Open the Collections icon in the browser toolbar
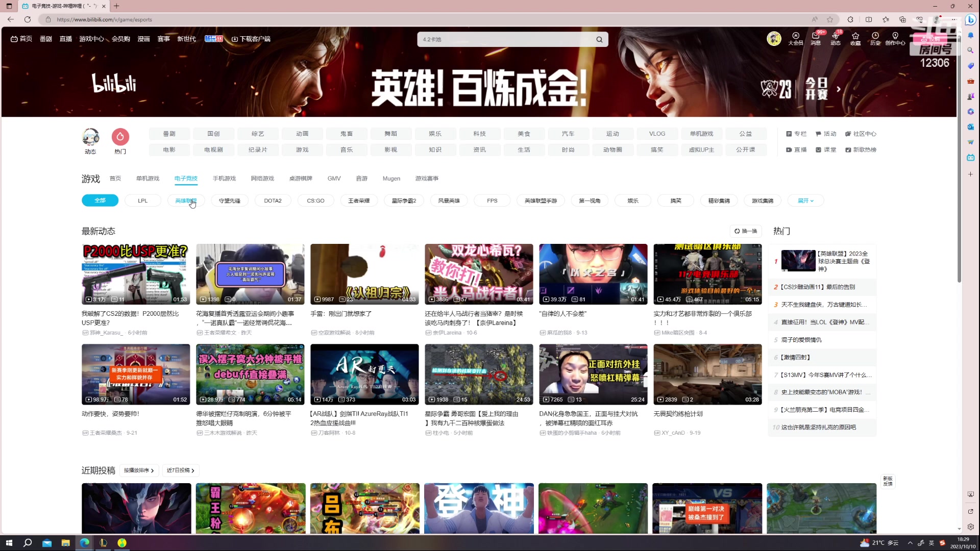 [902, 19]
